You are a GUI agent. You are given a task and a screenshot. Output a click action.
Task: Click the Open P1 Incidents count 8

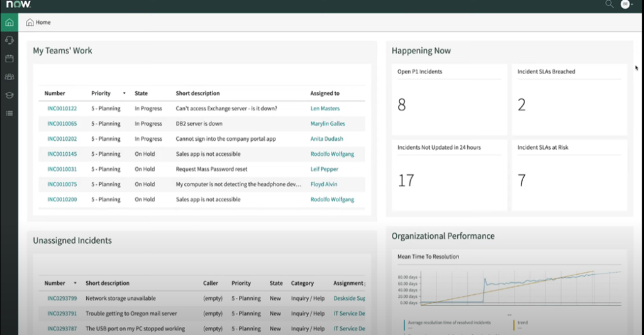402,105
